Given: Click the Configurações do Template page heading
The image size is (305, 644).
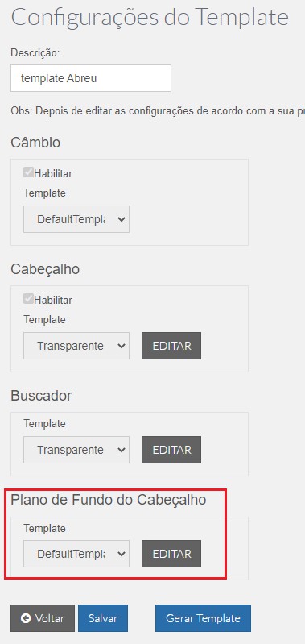Looking at the screenshot, I should [x=150, y=17].
